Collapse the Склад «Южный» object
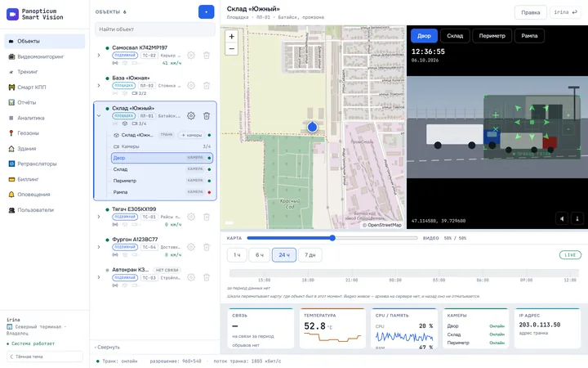588x368 pixels. click(99, 115)
